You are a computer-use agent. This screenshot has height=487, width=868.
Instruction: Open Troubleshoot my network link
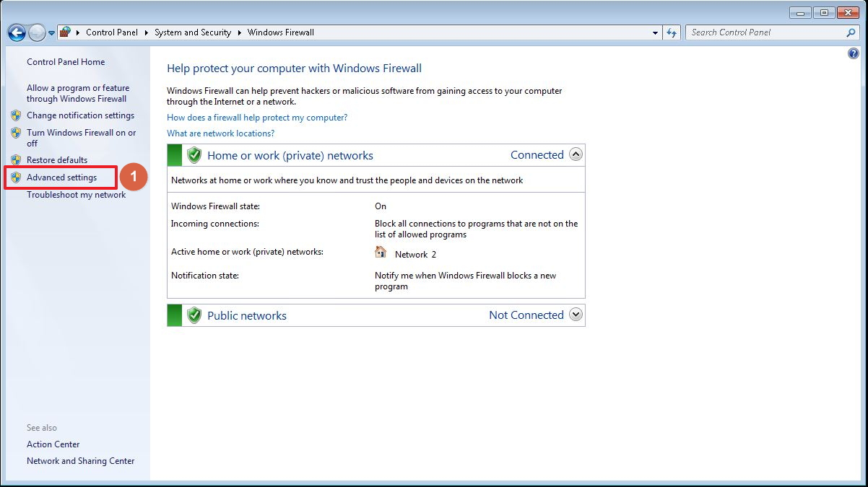[77, 195]
